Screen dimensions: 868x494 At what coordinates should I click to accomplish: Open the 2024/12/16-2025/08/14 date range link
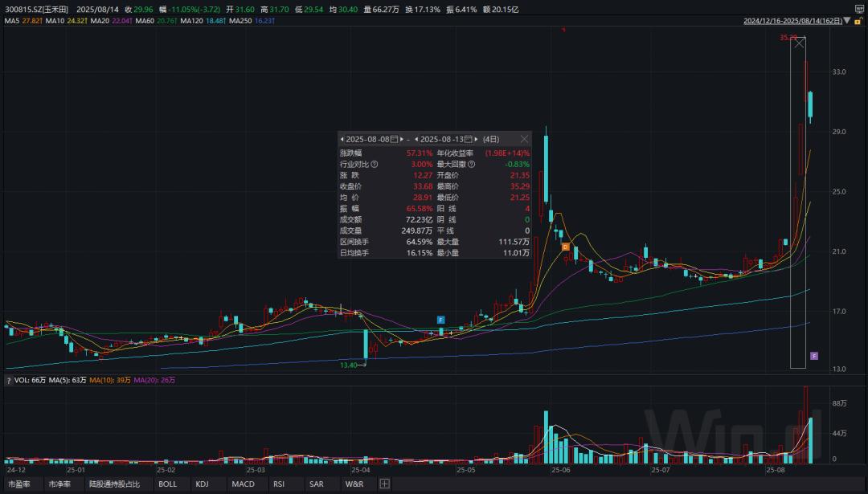click(x=792, y=21)
